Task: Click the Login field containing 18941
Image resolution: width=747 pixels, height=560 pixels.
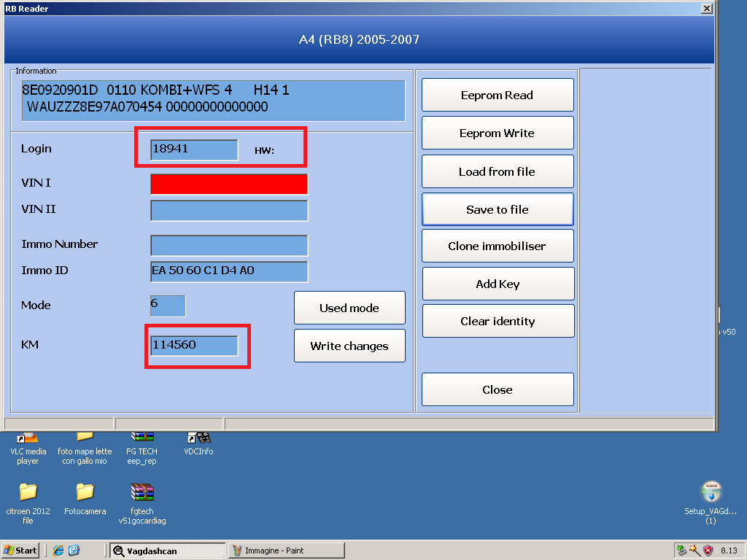Action: coord(194,149)
